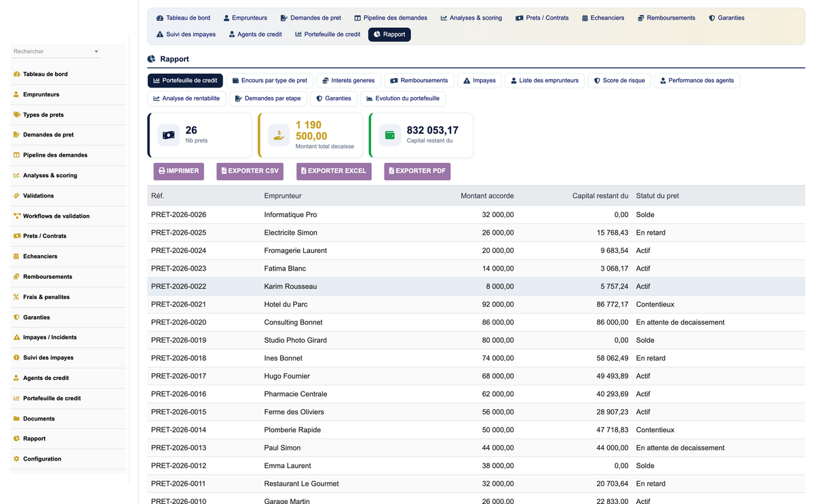Click the Garanties shield icon in sidebar
Viewport: 814px width, 504px height.
pyautogui.click(x=16, y=317)
